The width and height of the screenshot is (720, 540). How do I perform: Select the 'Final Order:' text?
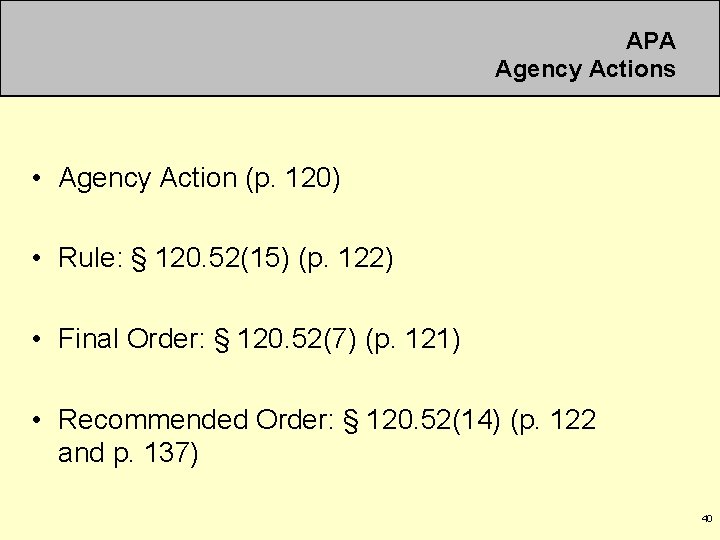(x=132, y=338)
